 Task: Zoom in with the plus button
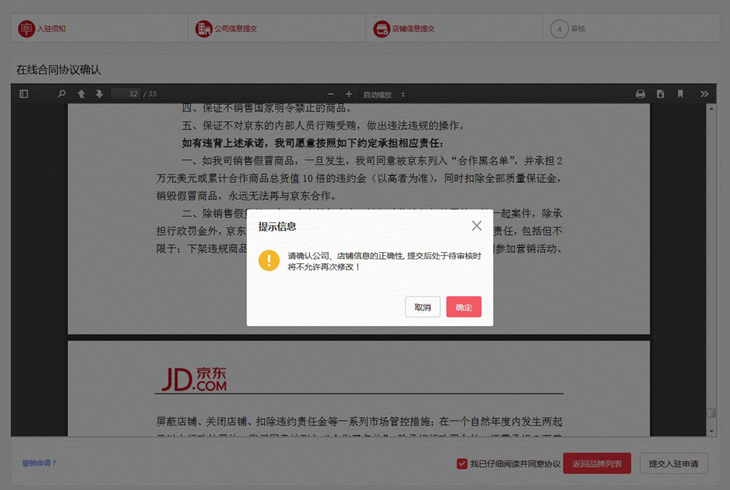(x=348, y=94)
